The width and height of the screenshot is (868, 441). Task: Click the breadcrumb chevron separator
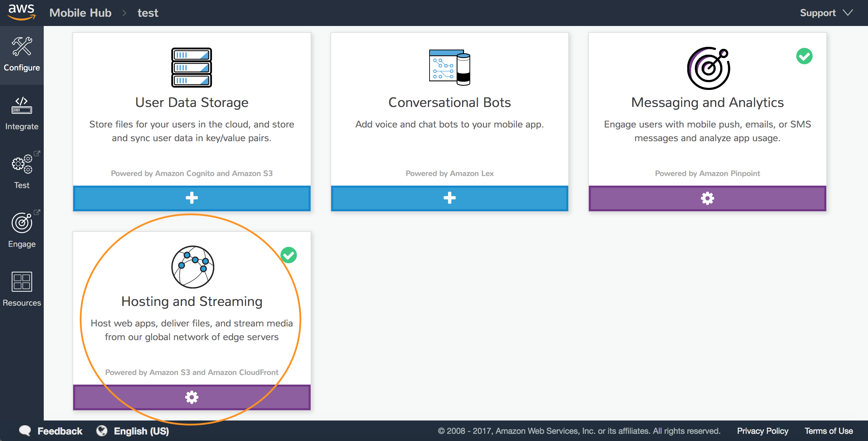point(124,13)
